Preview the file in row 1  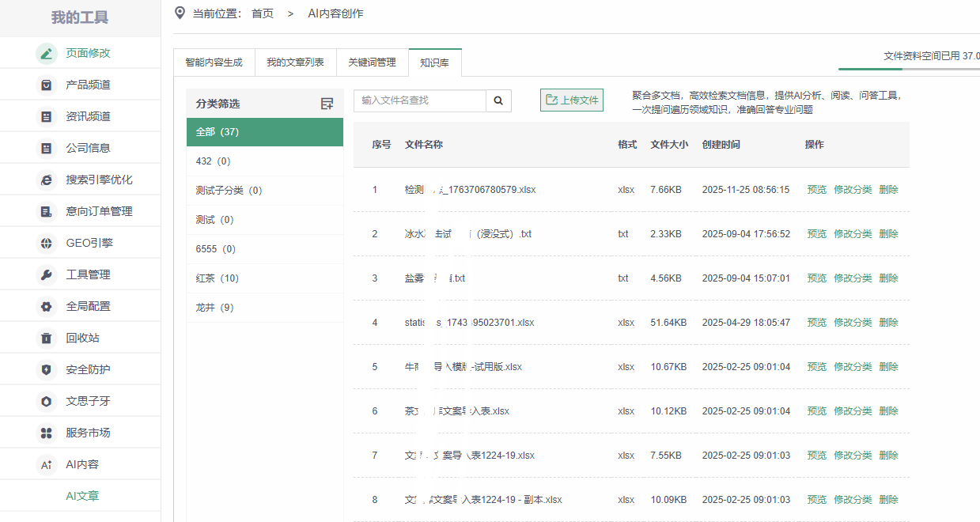pos(816,190)
